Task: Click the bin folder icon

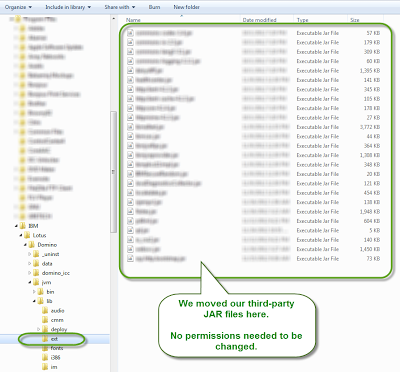Action: [41, 292]
